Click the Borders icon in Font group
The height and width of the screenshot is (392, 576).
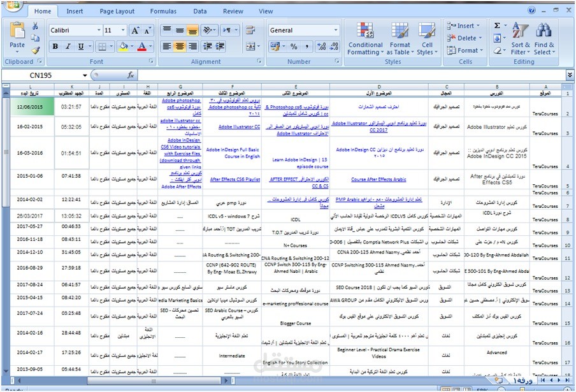[x=102, y=47]
